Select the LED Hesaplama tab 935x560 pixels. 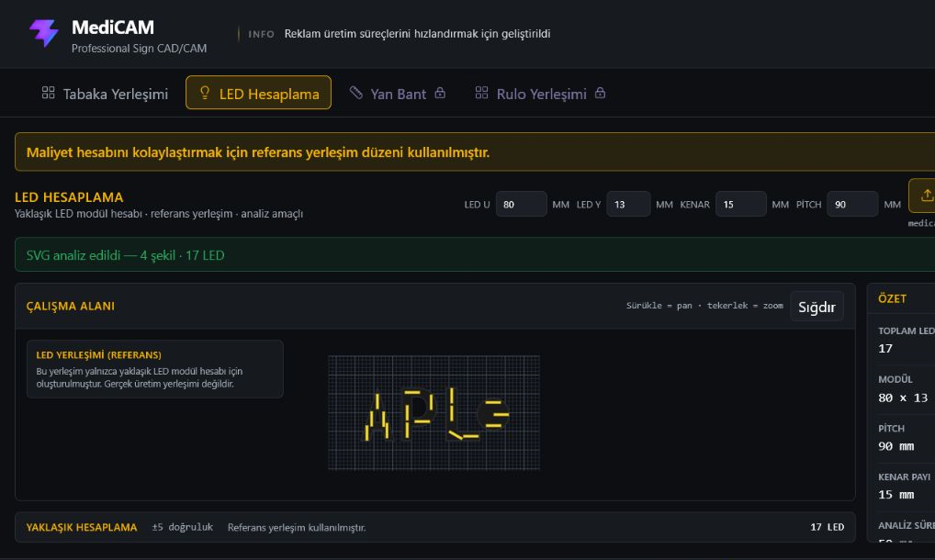point(258,93)
